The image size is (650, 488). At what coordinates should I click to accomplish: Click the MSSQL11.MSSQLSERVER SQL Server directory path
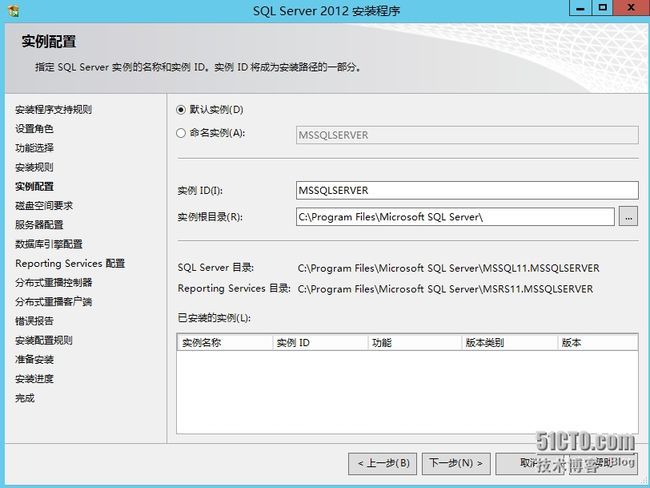point(449,268)
